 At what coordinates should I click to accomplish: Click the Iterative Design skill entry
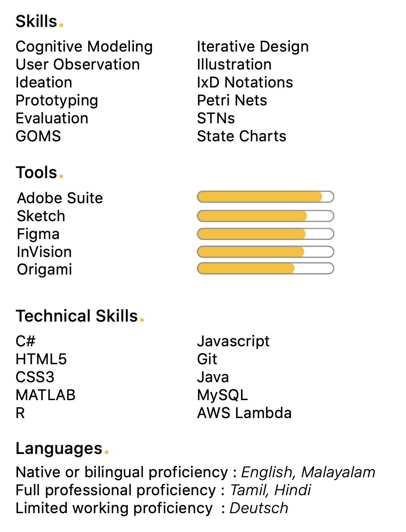253,47
